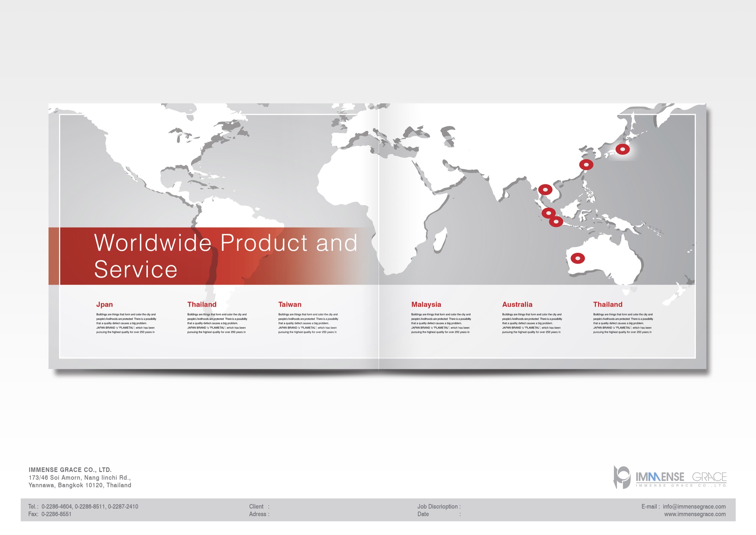Viewport: 756px width, 535px height.
Task: Open the www.immensegrace.com website link
Action: (x=695, y=514)
